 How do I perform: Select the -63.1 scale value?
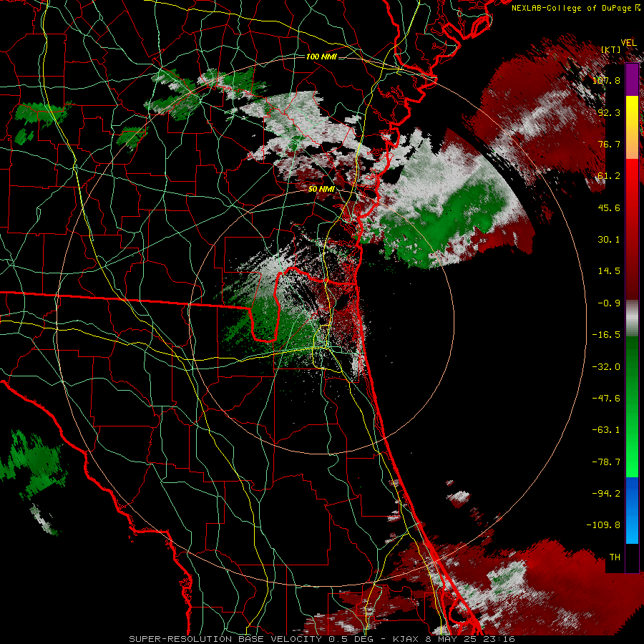tap(606, 430)
